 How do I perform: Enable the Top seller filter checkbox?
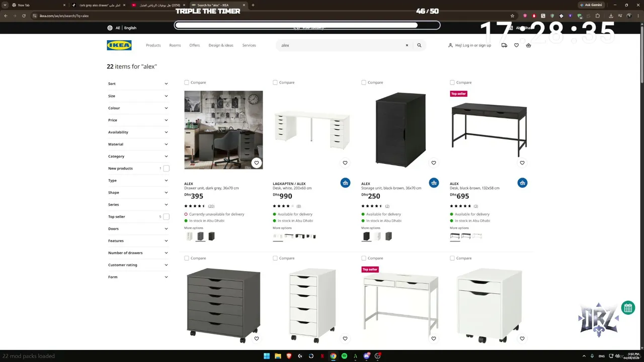[x=166, y=217]
